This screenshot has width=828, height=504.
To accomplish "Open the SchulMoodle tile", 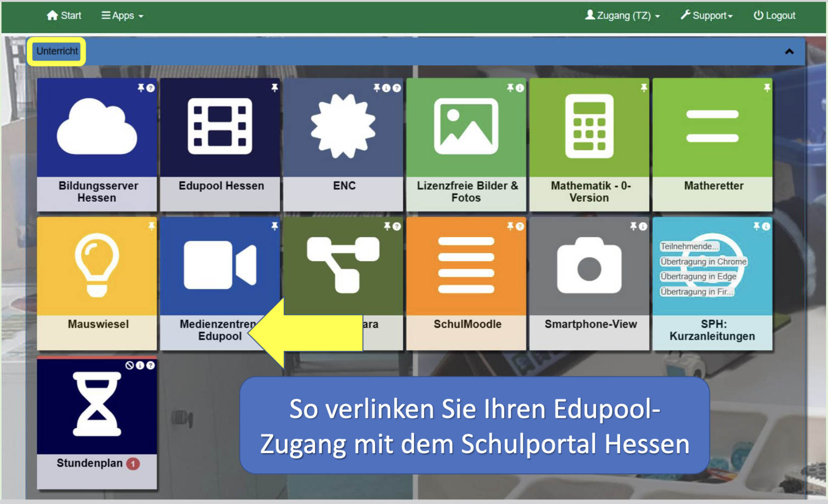I will tap(466, 267).
